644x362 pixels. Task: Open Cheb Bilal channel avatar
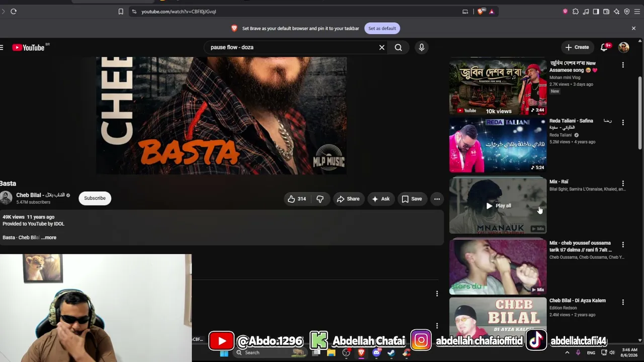click(x=6, y=198)
